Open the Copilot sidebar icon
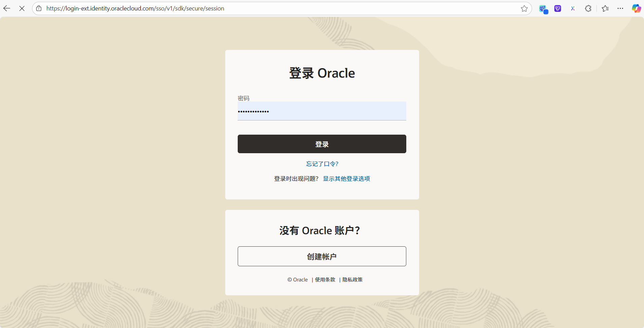644x328 pixels. click(636, 8)
